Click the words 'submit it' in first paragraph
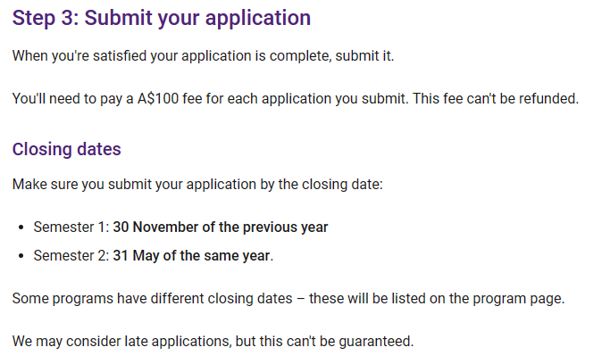This screenshot has width=610, height=364. [363, 56]
